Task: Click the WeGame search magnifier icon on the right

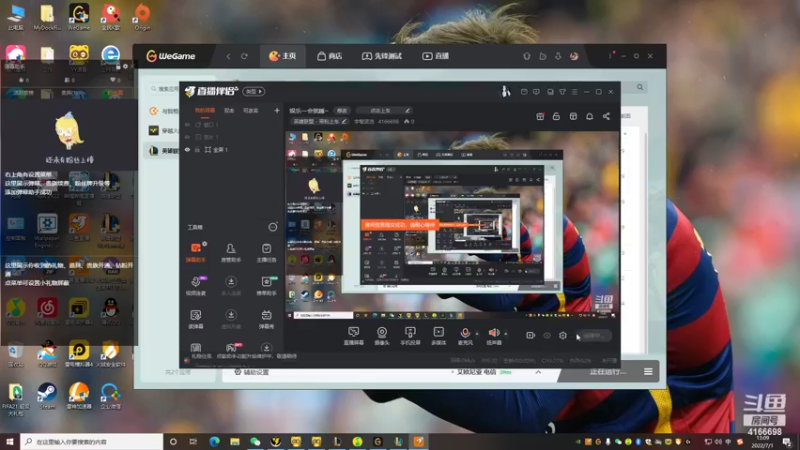Action: (640, 87)
